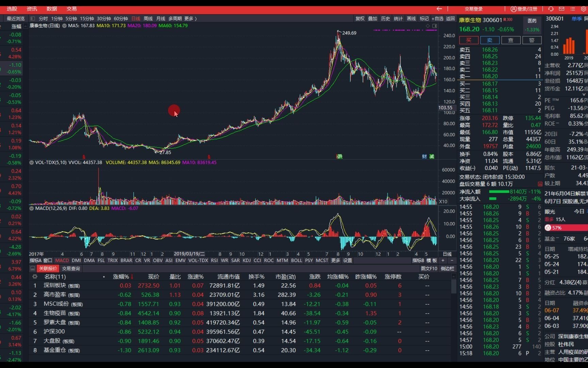The height and width of the screenshot is (368, 588).
Task: Click the 减 marker on chart
Action: pyautogui.click(x=432, y=156)
